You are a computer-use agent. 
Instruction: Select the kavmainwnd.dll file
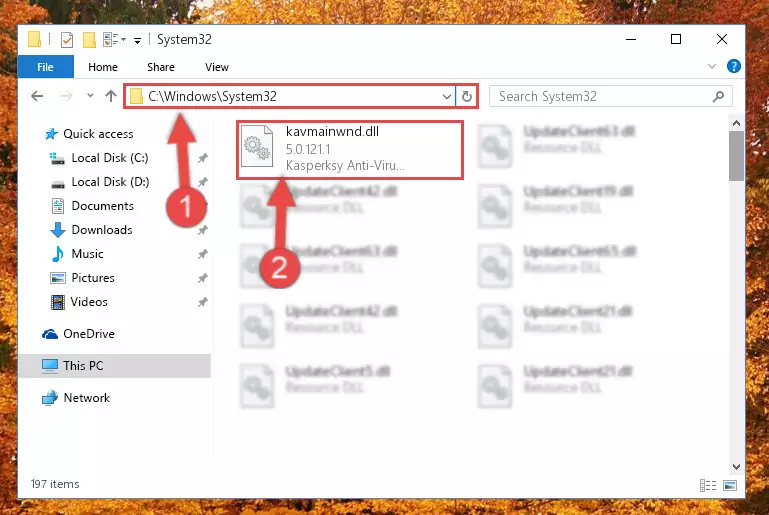(350, 150)
